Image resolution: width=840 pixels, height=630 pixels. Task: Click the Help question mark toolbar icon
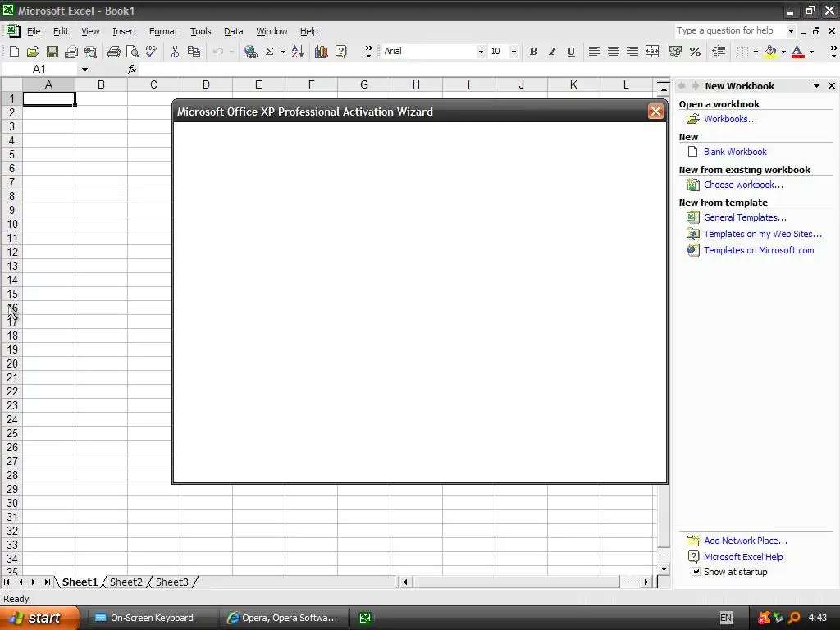pyautogui.click(x=340, y=52)
